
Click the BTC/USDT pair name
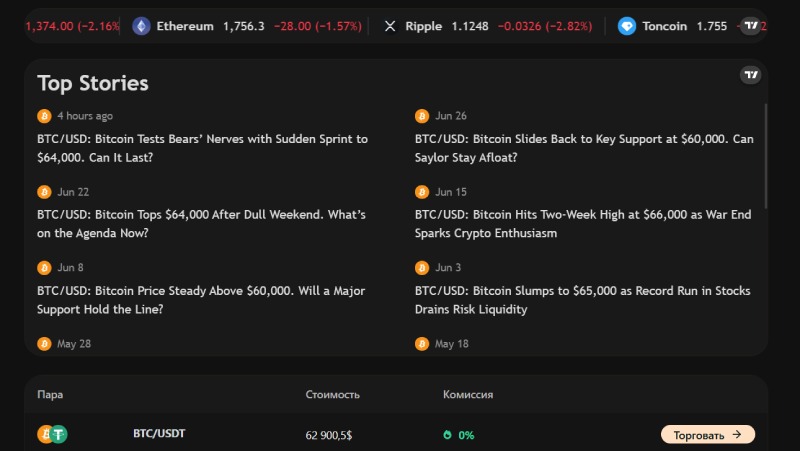tap(159, 434)
